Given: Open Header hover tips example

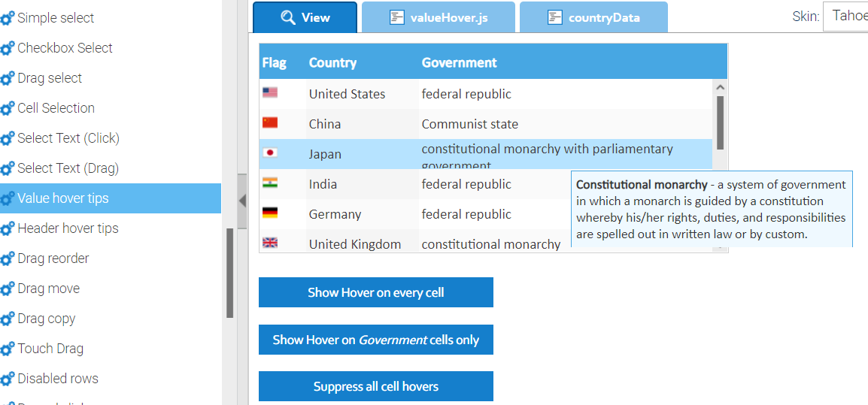Looking at the screenshot, I should (x=68, y=228).
